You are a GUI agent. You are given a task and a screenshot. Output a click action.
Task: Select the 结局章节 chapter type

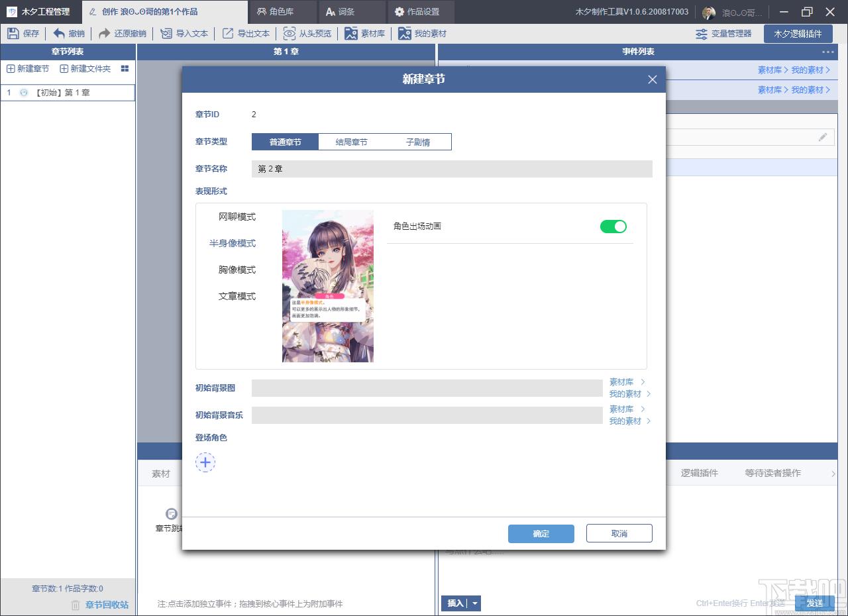352,142
